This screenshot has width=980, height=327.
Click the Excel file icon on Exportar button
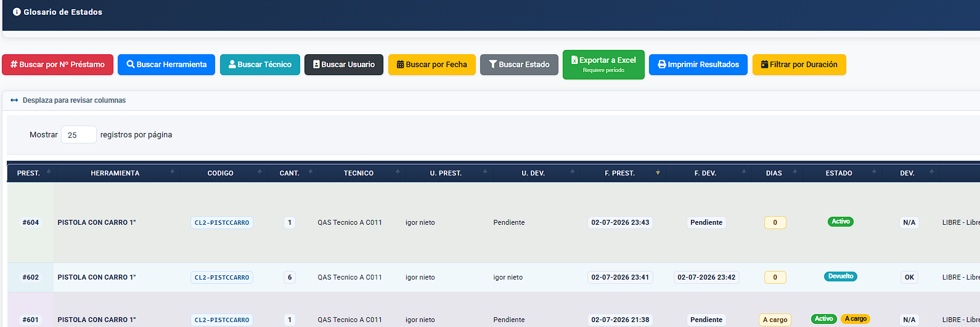click(x=574, y=60)
